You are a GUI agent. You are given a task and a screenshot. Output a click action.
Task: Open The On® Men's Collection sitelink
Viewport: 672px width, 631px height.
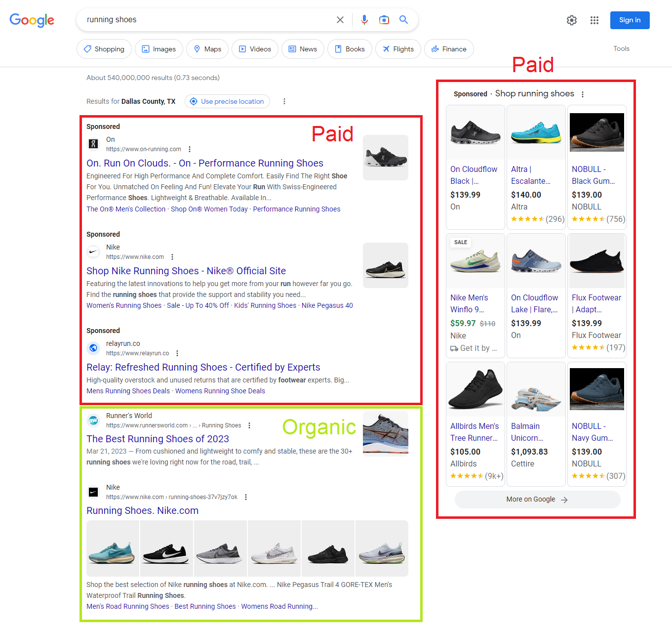point(126,209)
